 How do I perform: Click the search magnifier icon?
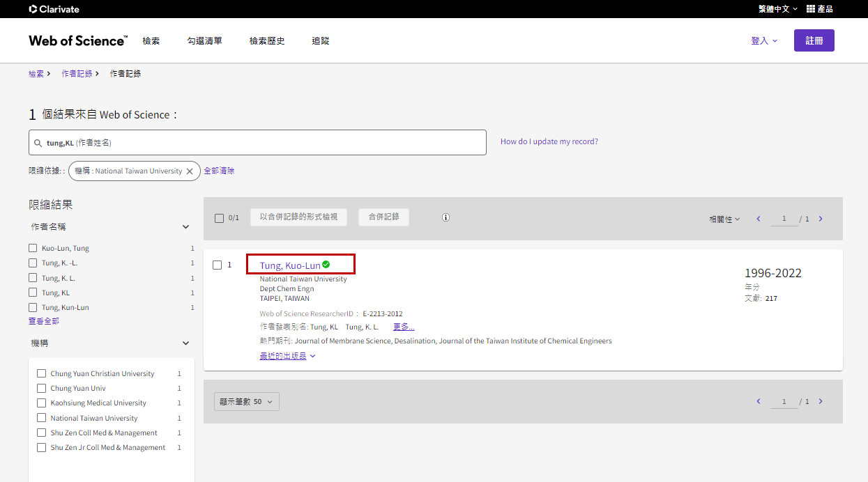[38, 143]
